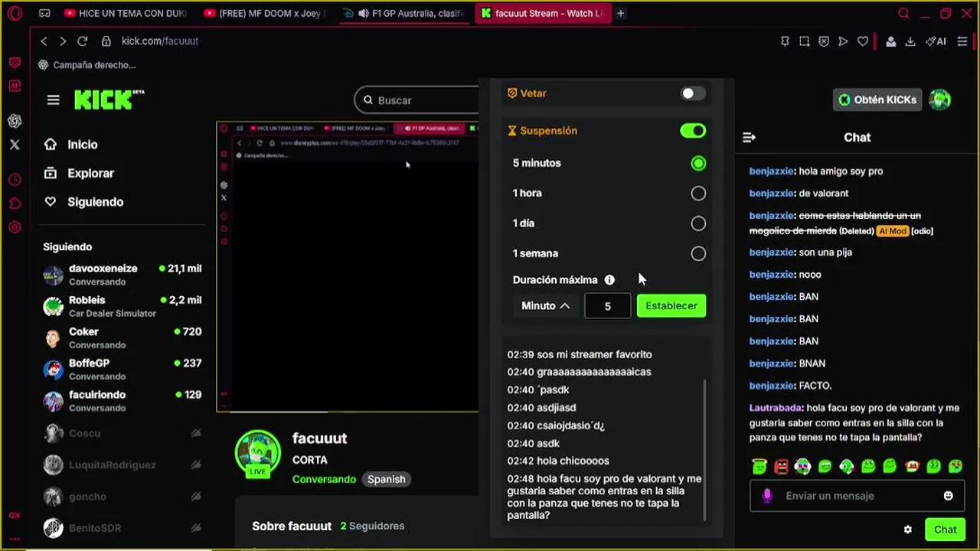Open Coker followed channel
The height and width of the screenshot is (551, 980).
[x=122, y=338]
